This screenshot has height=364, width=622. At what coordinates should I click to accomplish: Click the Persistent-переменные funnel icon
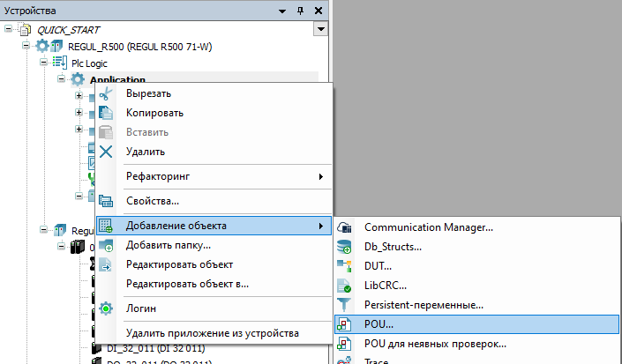tap(346, 305)
